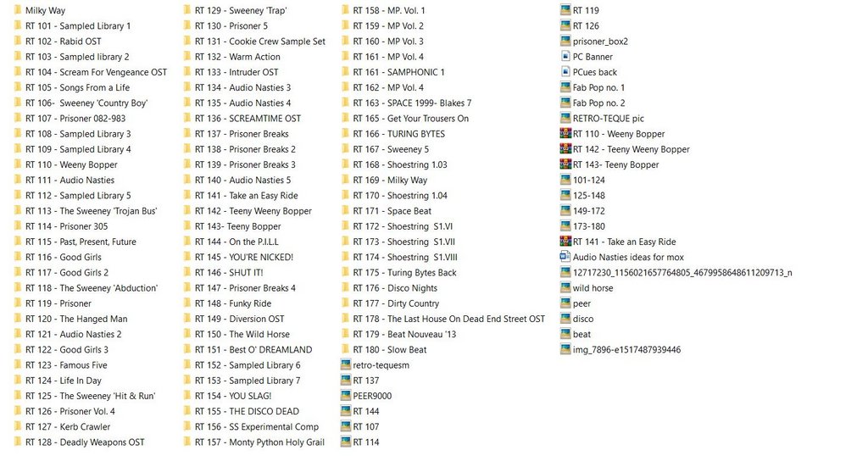The height and width of the screenshot is (456, 868).
Task: Select RT 155 - THE DISCO DEAD
Action: point(247,411)
